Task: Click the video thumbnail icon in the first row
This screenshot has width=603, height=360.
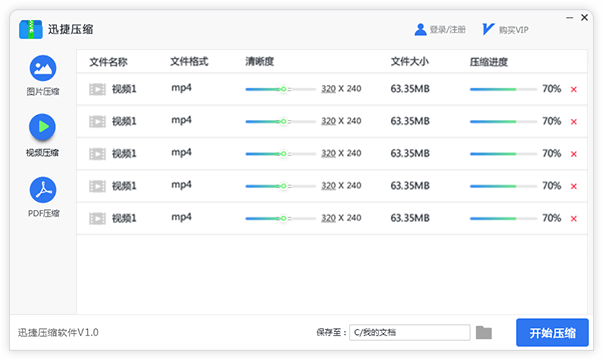Action: [x=97, y=89]
